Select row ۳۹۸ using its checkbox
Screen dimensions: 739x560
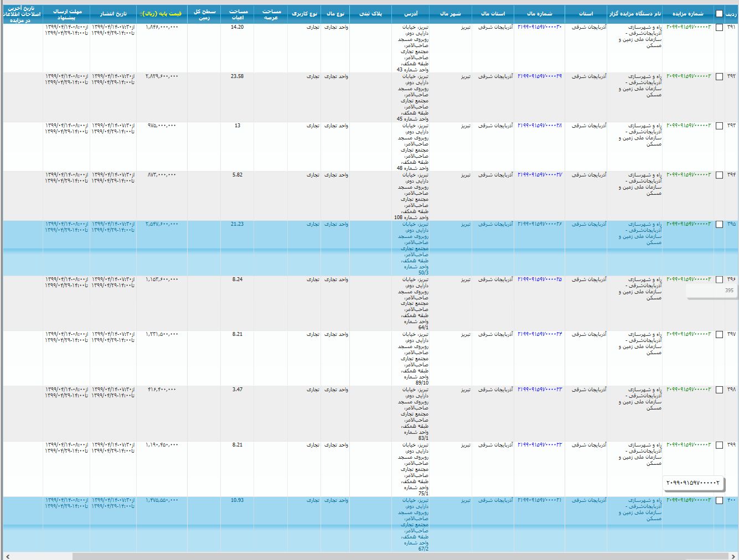[719, 390]
